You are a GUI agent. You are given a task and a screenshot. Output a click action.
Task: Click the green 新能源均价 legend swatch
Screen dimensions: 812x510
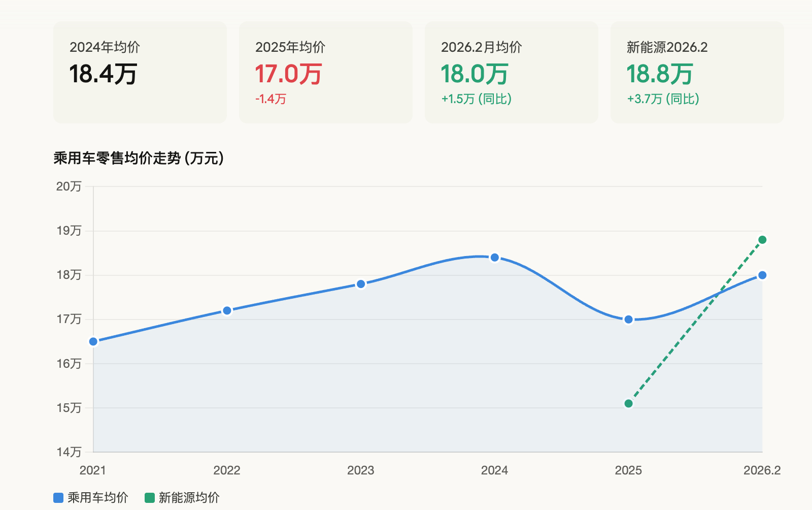150,498
